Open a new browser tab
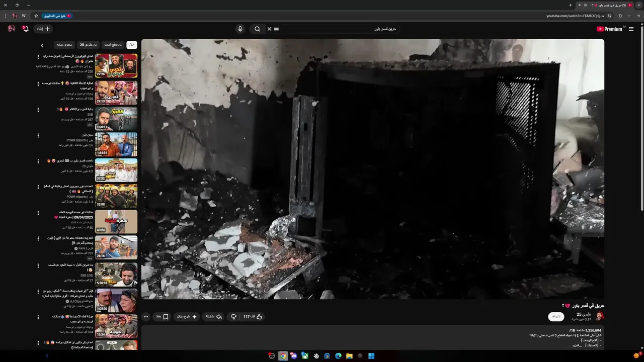Screen dimensions: 644x362 (570, 5)
